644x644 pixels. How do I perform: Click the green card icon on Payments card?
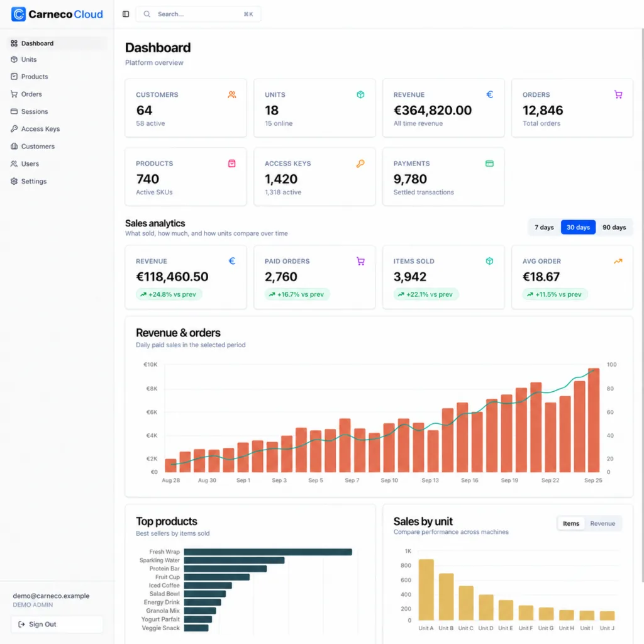[x=489, y=164]
